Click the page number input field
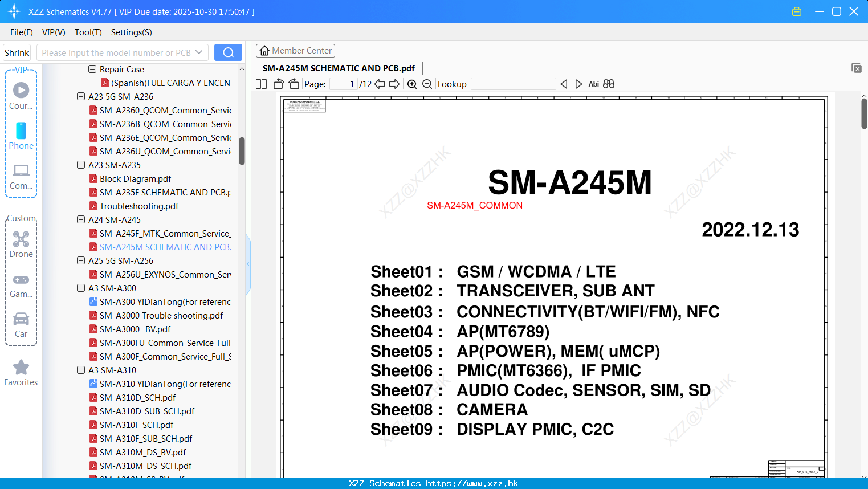 tap(344, 84)
